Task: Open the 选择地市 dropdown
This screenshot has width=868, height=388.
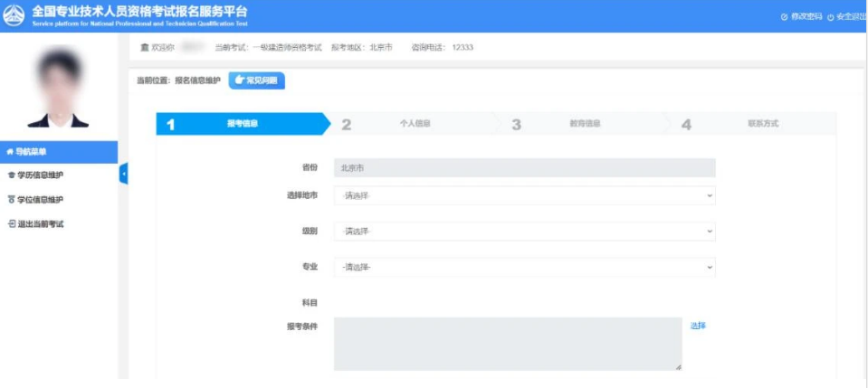Action: 524,196
